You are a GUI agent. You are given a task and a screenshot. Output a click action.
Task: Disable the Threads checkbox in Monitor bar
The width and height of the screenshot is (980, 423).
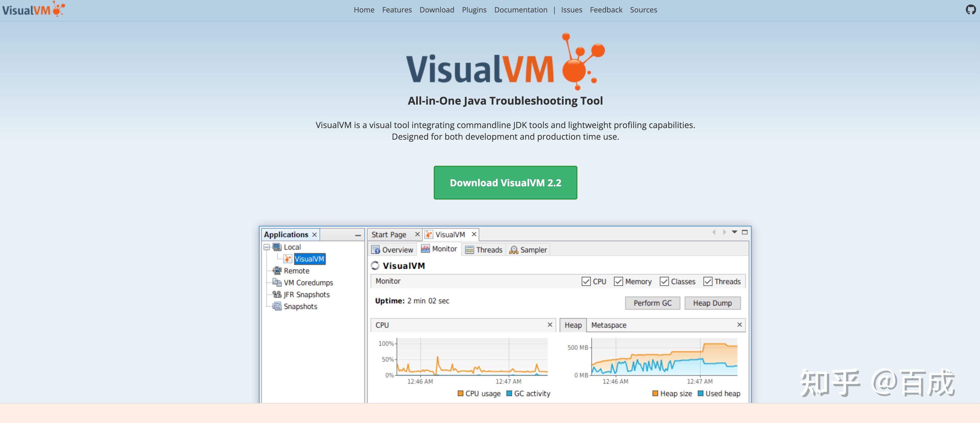(708, 281)
